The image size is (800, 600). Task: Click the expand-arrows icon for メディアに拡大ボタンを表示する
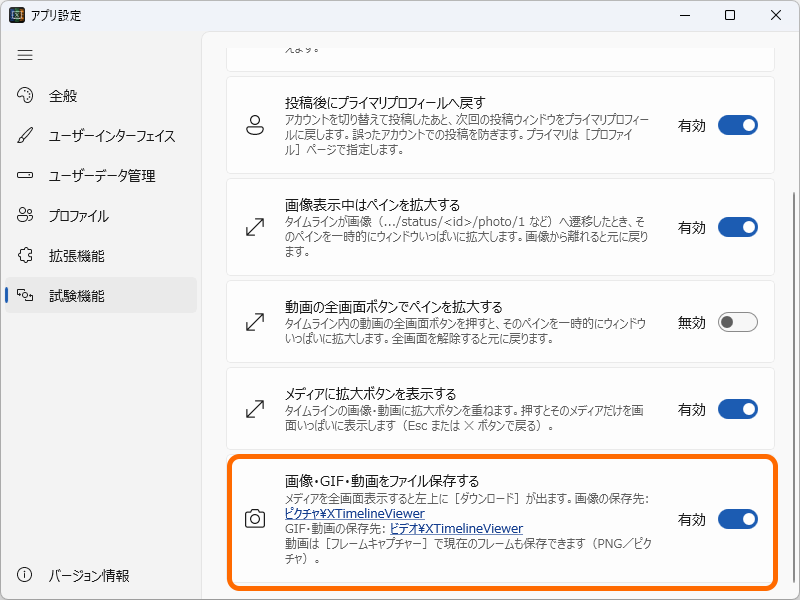[255, 409]
